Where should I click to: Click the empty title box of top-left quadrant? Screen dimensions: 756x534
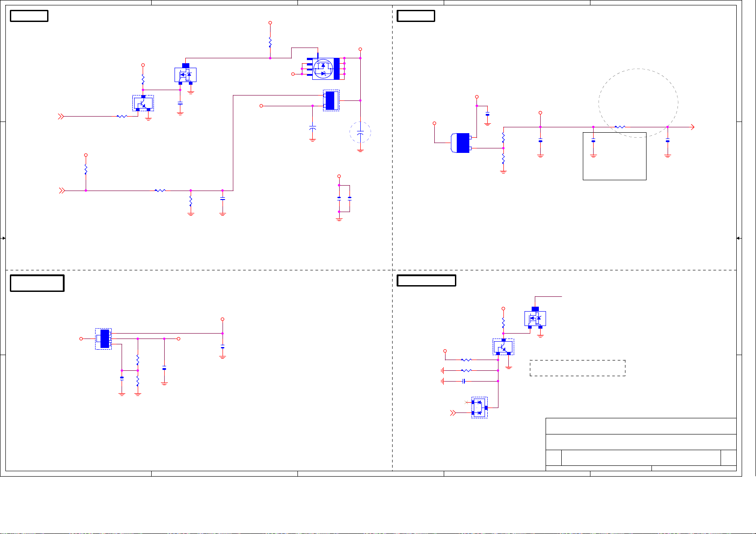[x=29, y=16]
